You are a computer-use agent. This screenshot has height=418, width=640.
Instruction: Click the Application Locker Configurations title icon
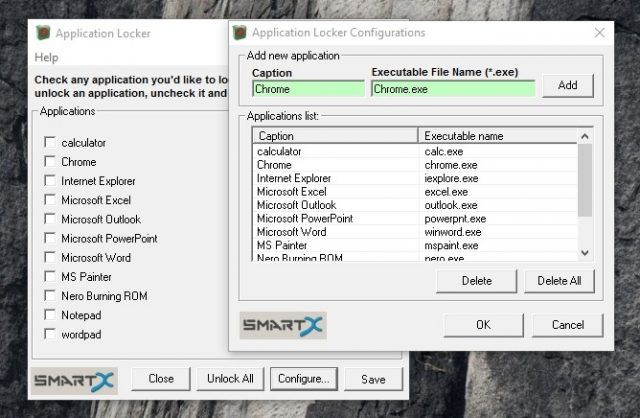pyautogui.click(x=240, y=33)
